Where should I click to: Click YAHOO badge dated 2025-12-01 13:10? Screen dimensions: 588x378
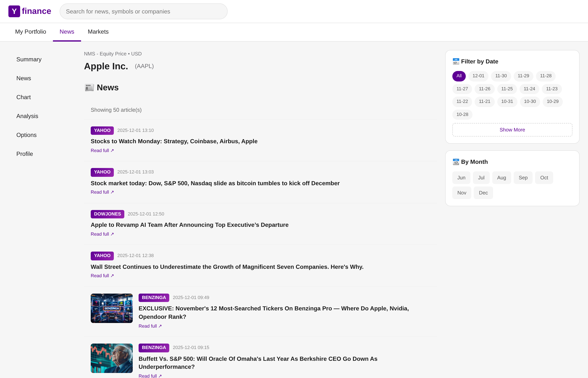click(x=102, y=130)
